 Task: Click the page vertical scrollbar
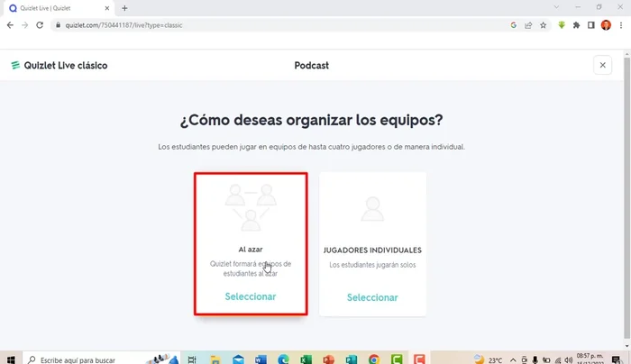pos(627,199)
